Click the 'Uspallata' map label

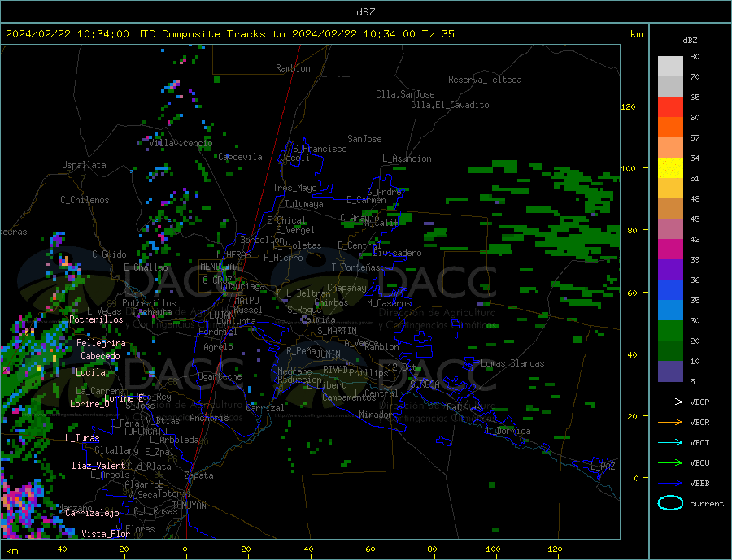(x=84, y=165)
